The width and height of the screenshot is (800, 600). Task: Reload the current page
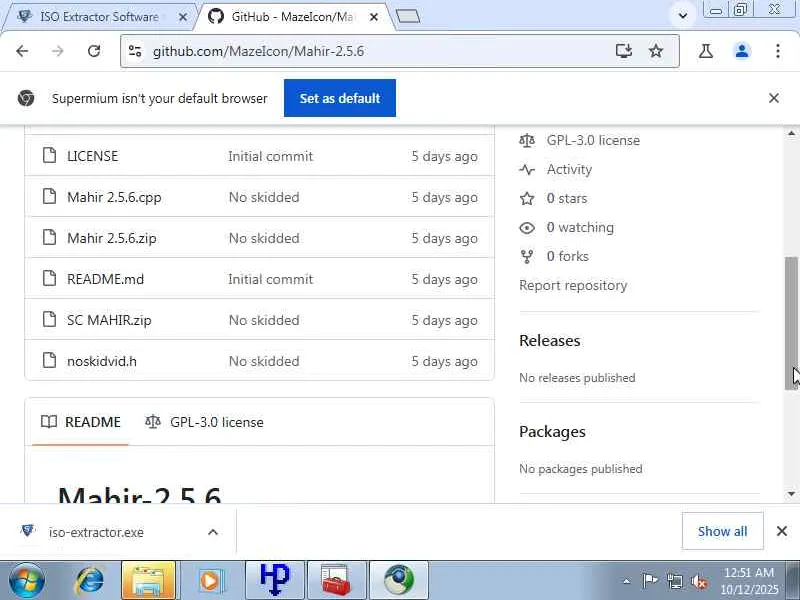pos(93,51)
